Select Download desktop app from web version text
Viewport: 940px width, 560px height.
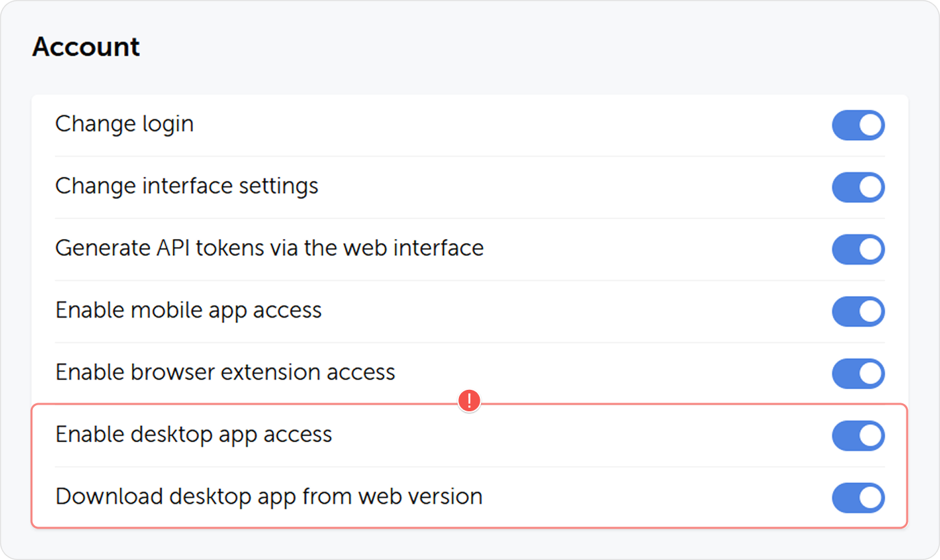pos(269,497)
